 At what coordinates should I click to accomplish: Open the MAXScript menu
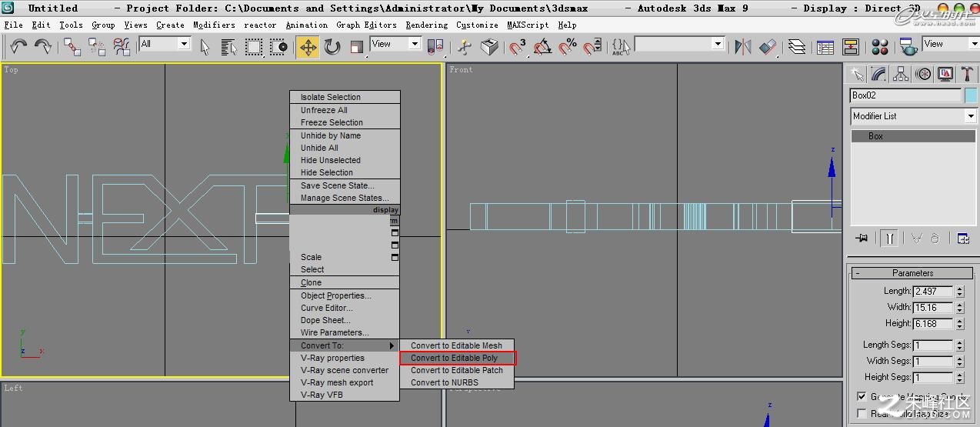pos(528,25)
